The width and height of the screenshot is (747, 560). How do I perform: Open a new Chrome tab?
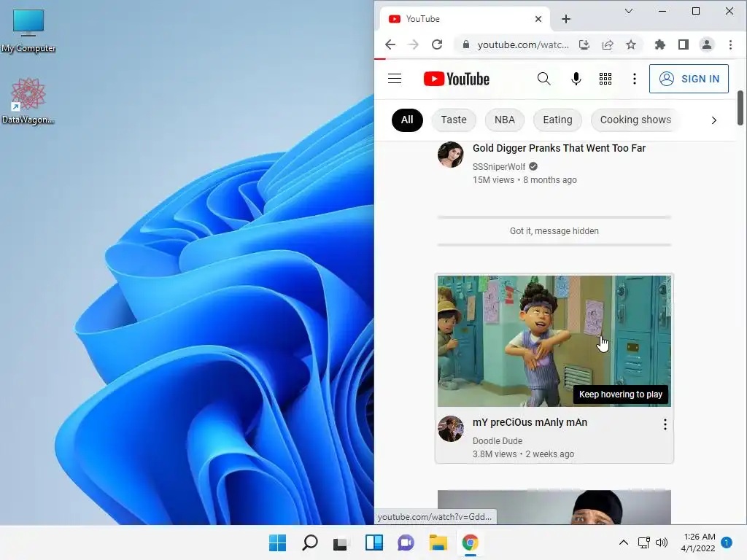566,19
